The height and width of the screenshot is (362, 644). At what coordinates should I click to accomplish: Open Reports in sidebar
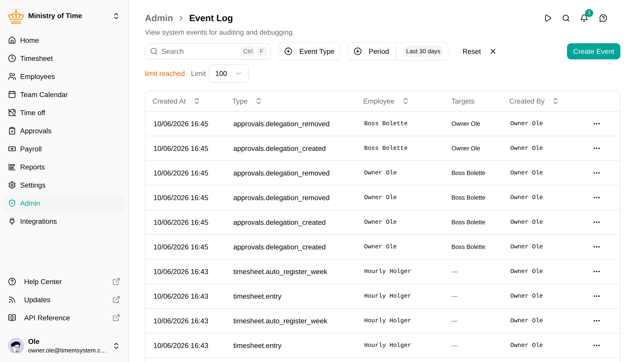pos(64,167)
